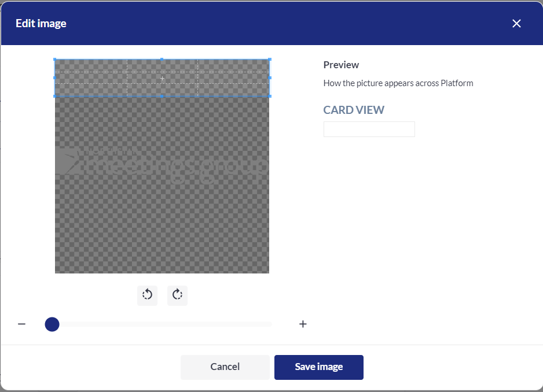Click the crop box right-middle edge handle
The image size is (543, 392).
(x=270, y=77)
